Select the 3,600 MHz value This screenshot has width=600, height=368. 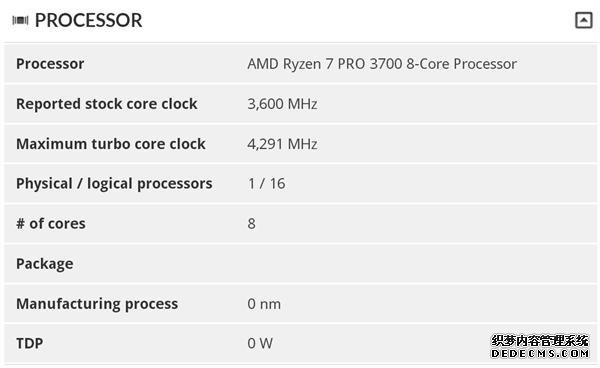click(x=282, y=104)
